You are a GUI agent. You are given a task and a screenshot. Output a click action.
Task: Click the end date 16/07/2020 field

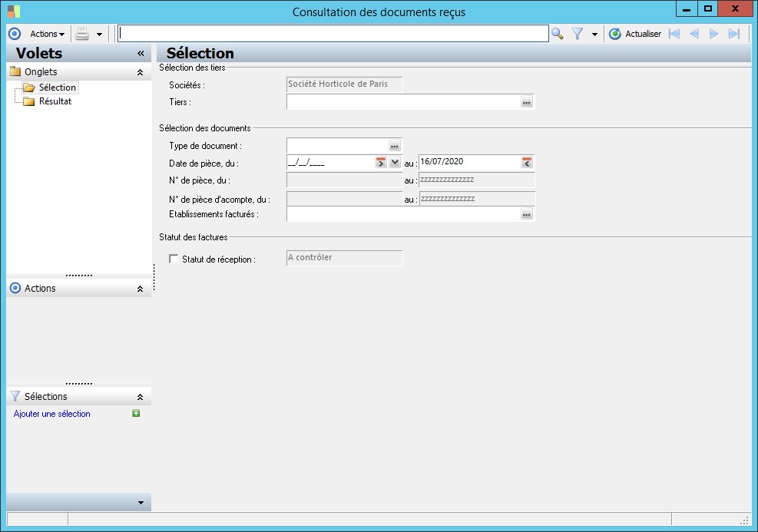(469, 162)
